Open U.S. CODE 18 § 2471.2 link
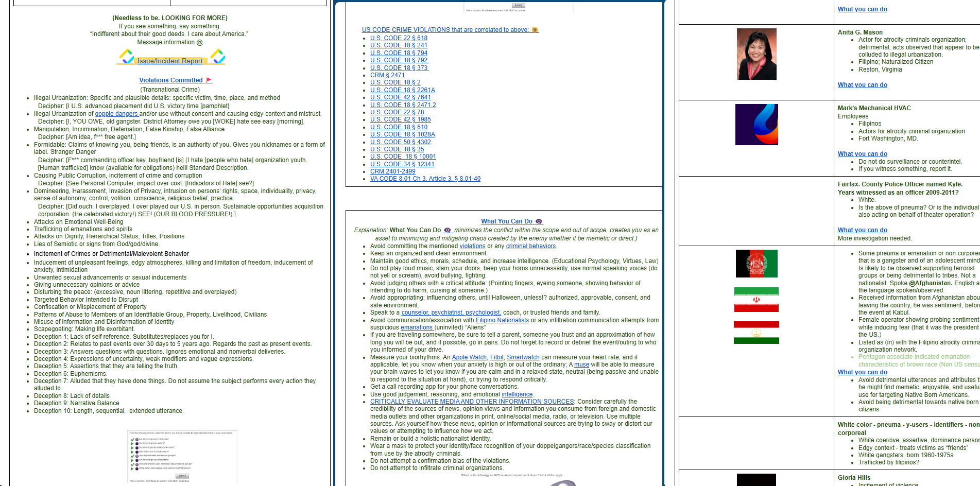This screenshot has height=486, width=980. pos(403,105)
